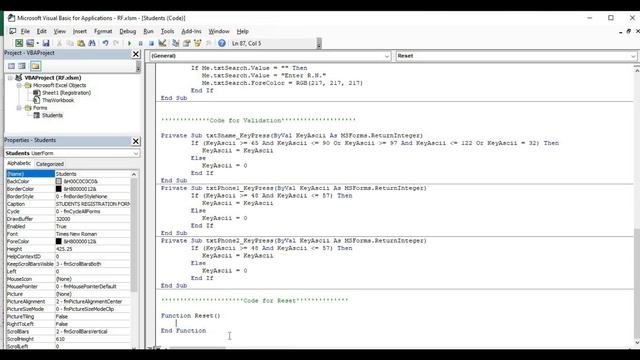Screen dimensions: 640x360
Task: Click the Cut toolbar icon
Action: (59, 43)
